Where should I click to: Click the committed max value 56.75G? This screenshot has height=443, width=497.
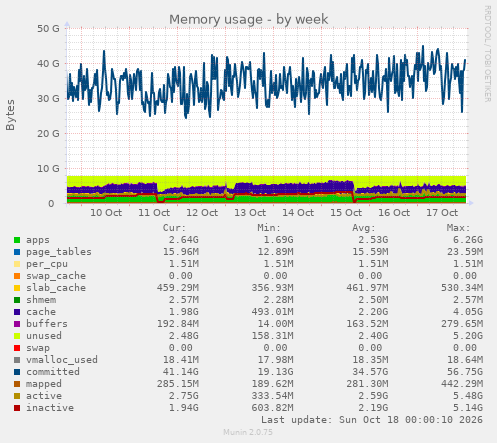pyautogui.click(x=465, y=372)
